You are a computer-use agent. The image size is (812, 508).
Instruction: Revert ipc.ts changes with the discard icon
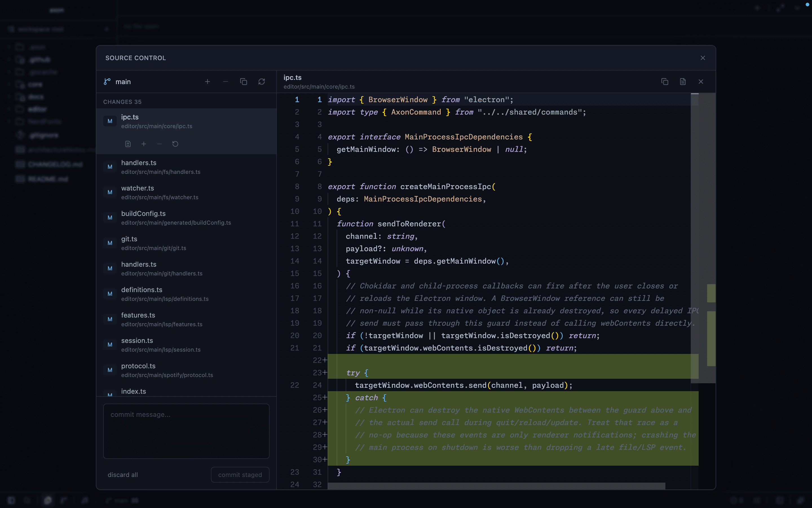coord(175,144)
